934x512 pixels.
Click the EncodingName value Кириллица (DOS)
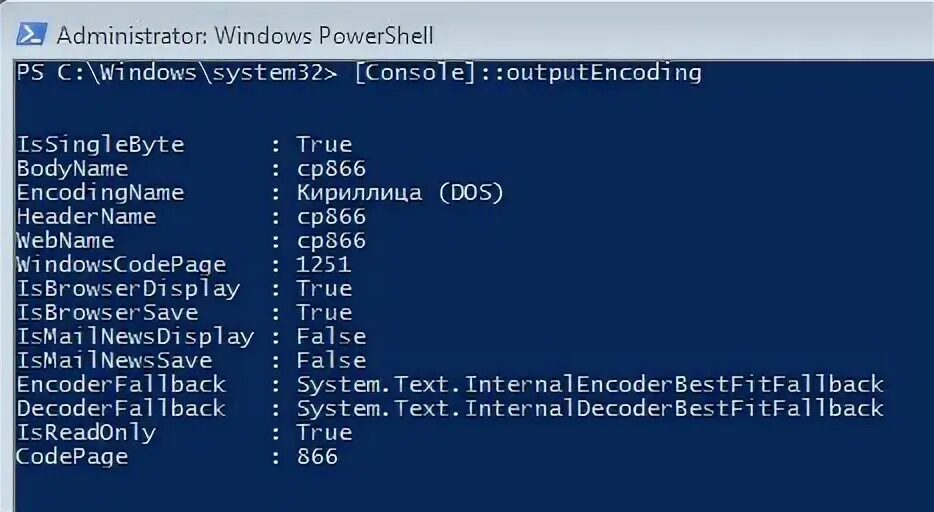point(400,193)
